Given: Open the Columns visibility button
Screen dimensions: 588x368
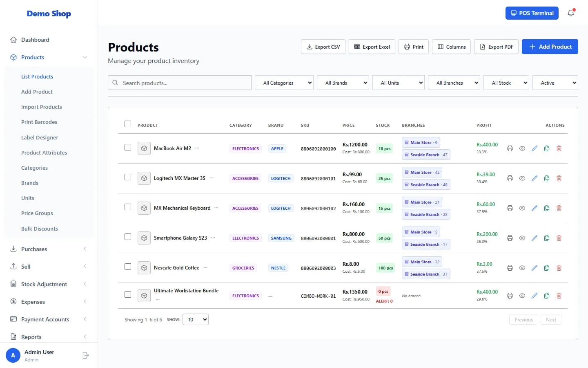Looking at the screenshot, I should coord(452,47).
